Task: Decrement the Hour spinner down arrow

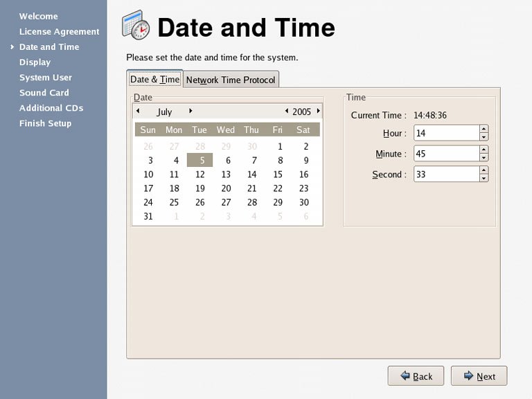Action: coord(484,137)
